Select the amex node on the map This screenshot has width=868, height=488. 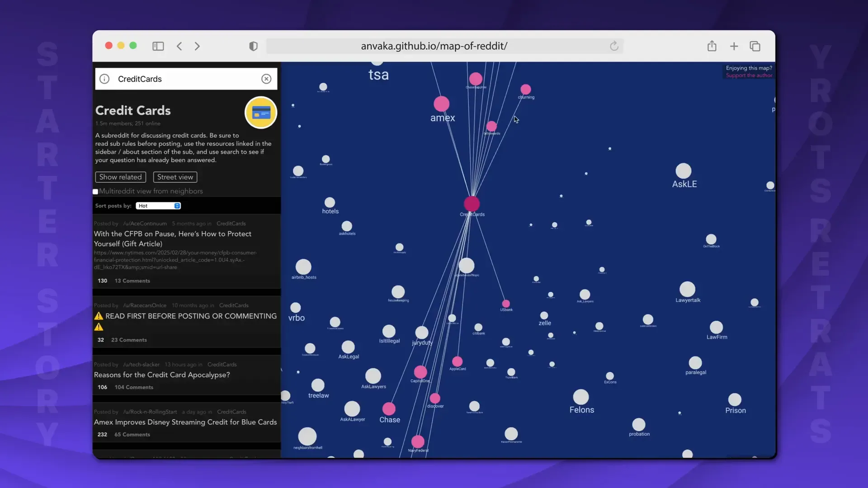tap(442, 104)
